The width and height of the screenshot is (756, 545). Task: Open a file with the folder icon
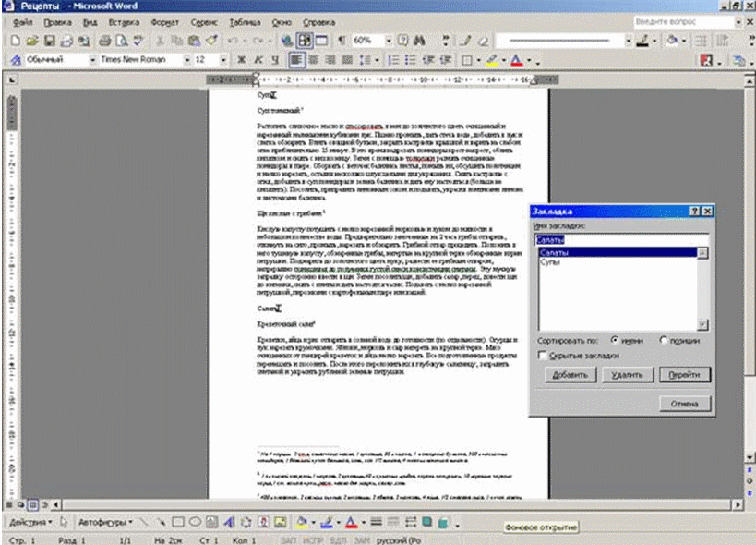(32, 41)
